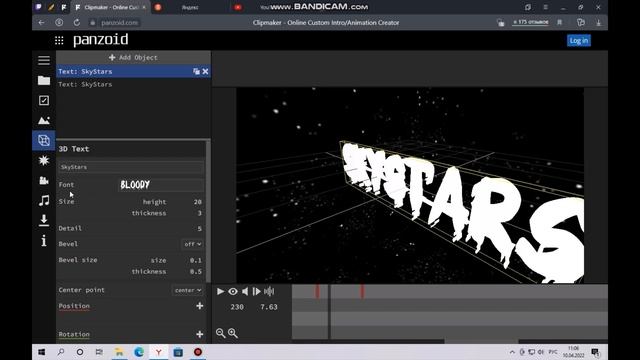Click the Bevel thickness value 0.5
The height and width of the screenshot is (360, 640).
[196, 271]
